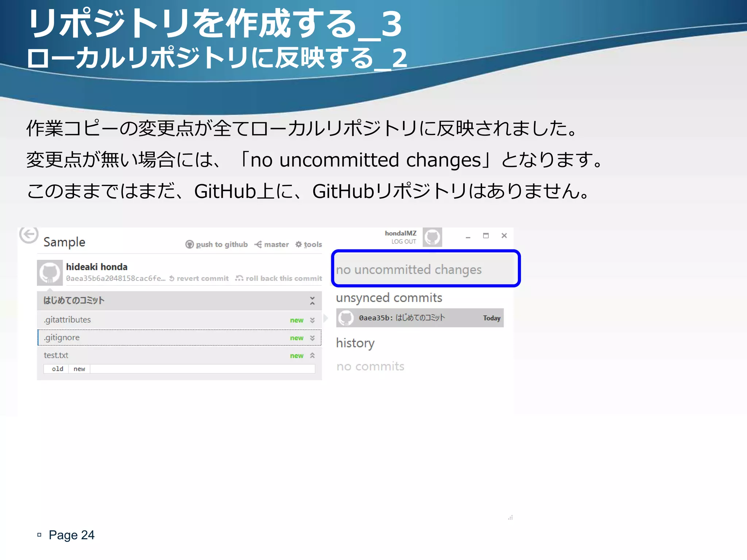Collapse the test.txt file diff
Image resolution: width=747 pixels, height=560 pixels.
pyautogui.click(x=312, y=355)
